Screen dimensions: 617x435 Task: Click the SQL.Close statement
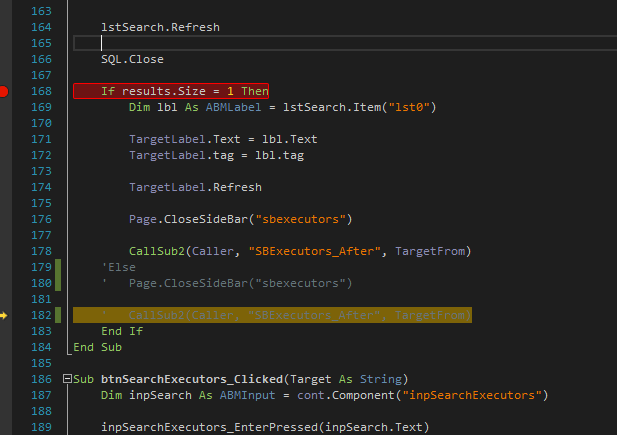[132, 59]
